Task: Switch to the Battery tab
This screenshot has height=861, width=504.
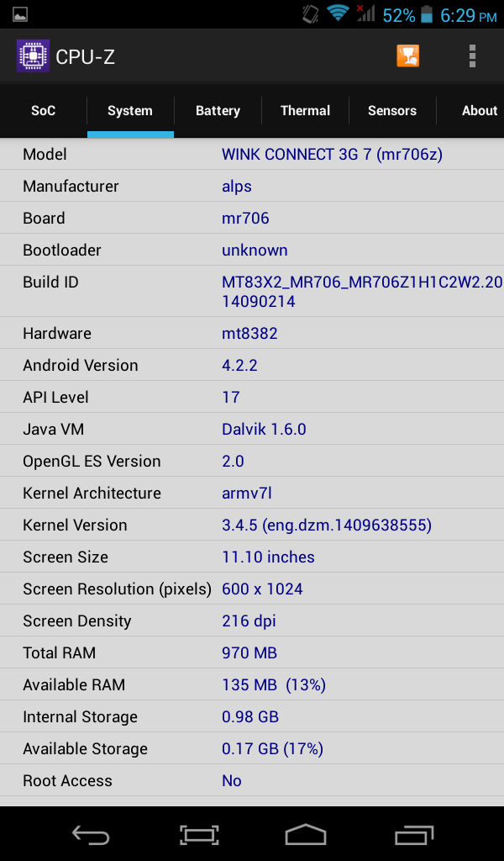Action: click(218, 110)
